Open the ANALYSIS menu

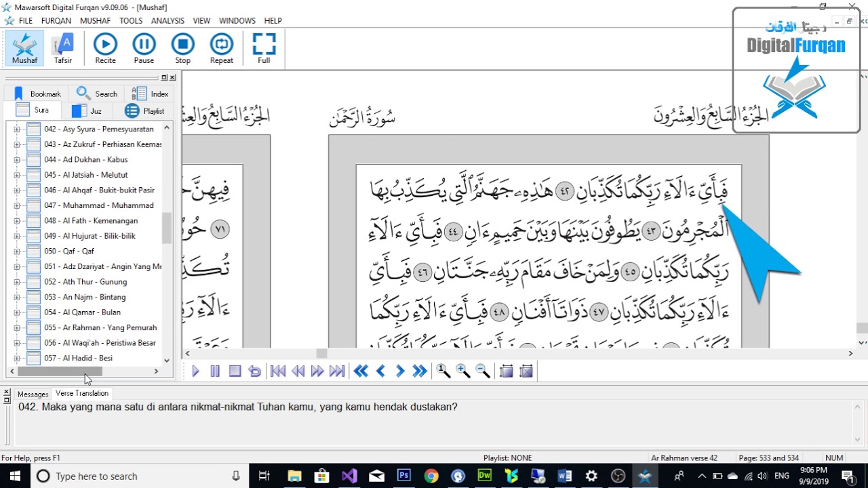[x=167, y=21]
